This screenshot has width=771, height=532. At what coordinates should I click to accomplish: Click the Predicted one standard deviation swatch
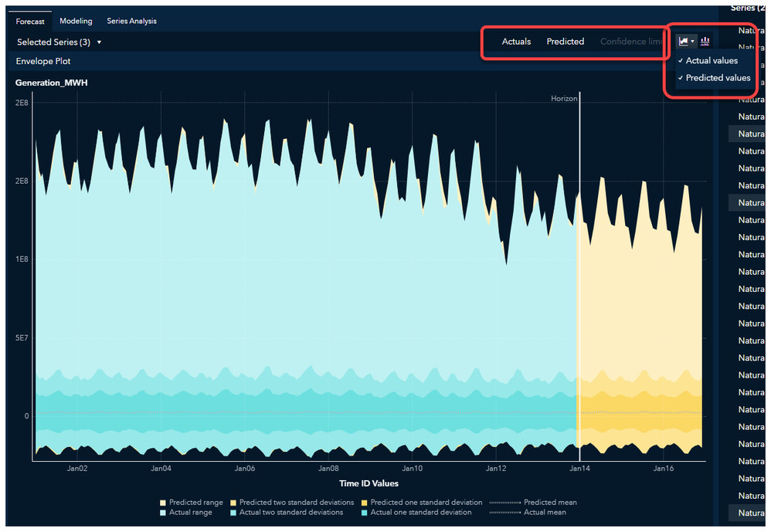[x=365, y=503]
